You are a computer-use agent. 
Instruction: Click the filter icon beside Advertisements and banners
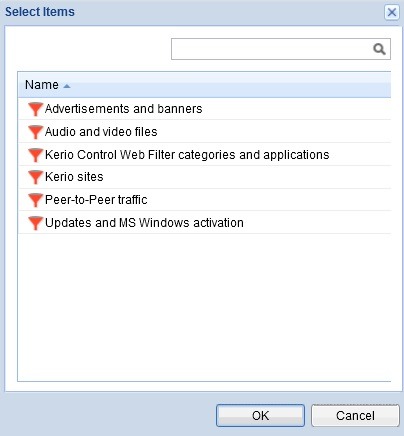pos(35,109)
